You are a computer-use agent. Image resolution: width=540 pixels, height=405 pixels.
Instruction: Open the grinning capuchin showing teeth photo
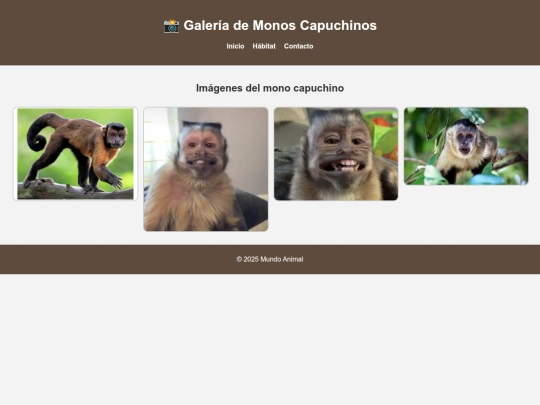336,154
